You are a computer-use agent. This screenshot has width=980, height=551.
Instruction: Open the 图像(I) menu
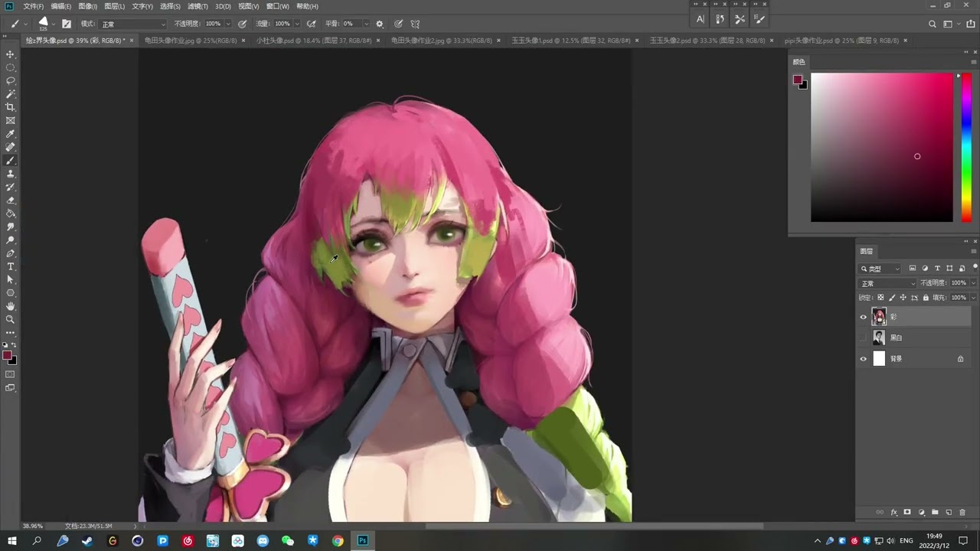coord(87,6)
